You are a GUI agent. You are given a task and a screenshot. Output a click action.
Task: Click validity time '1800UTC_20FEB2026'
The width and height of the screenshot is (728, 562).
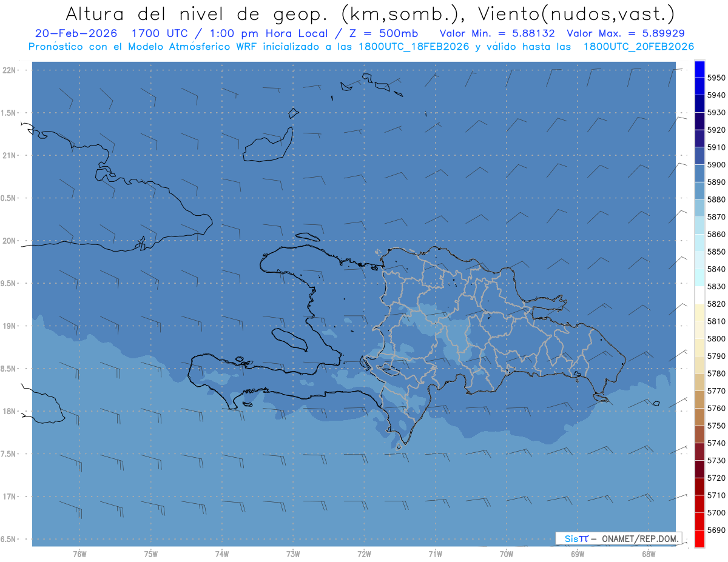pyautogui.click(x=638, y=47)
